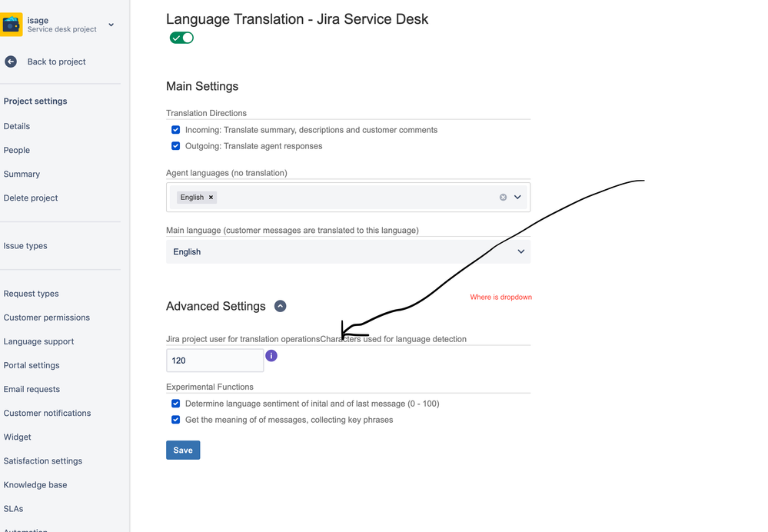Viewport: 768px width, 532px height.
Task: Open Knowledge base settings
Action: (35, 485)
